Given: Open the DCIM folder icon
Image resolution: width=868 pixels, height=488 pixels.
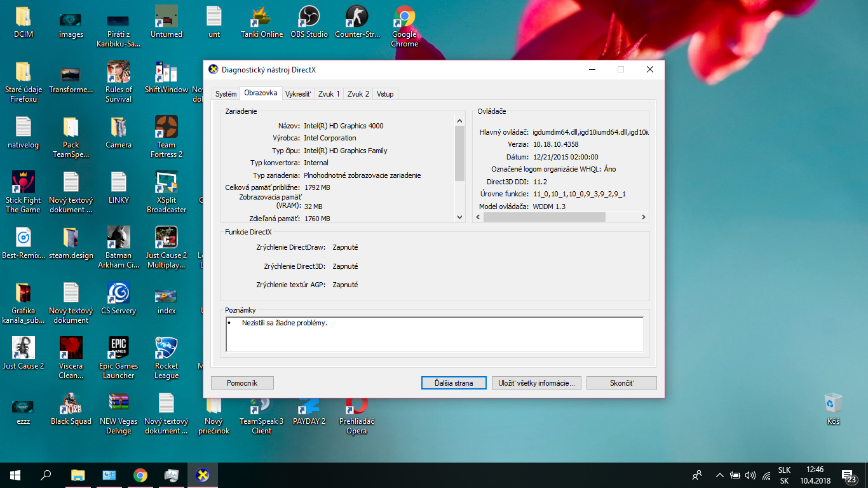Looking at the screenshot, I should pos(24,23).
